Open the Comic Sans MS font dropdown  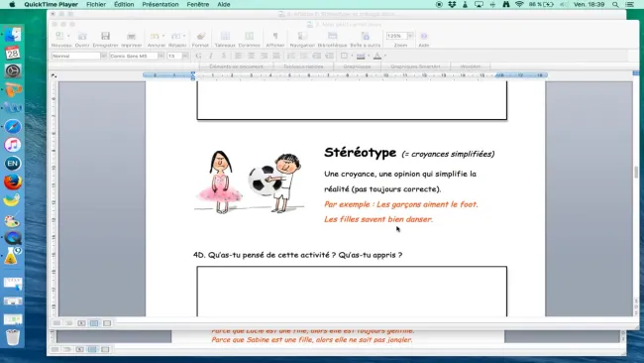pyautogui.click(x=161, y=56)
